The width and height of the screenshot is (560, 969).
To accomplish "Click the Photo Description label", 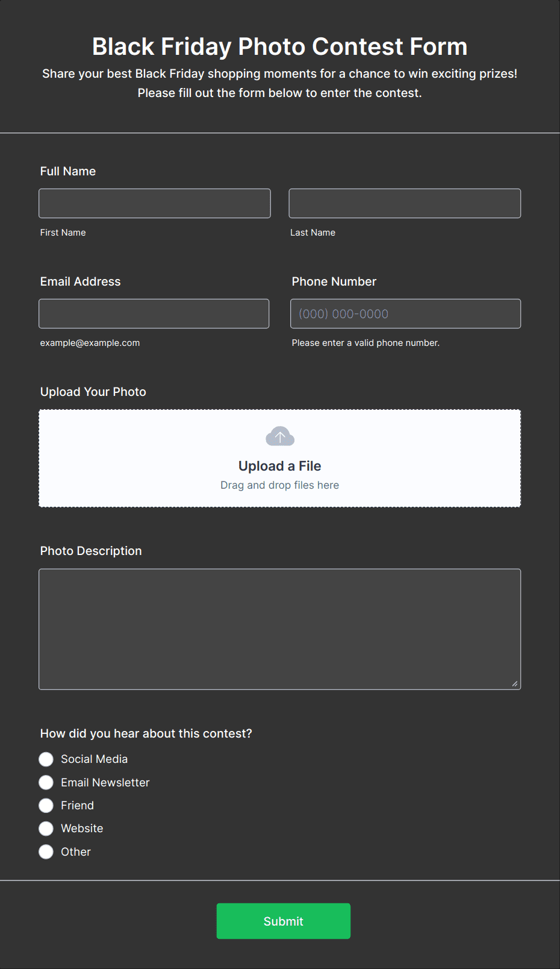I will [91, 551].
